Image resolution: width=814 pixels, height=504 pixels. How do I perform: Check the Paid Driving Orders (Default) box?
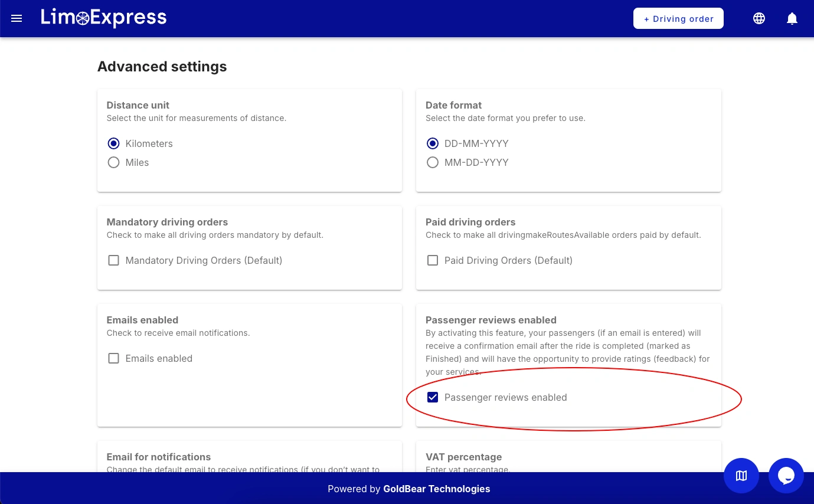click(x=433, y=260)
